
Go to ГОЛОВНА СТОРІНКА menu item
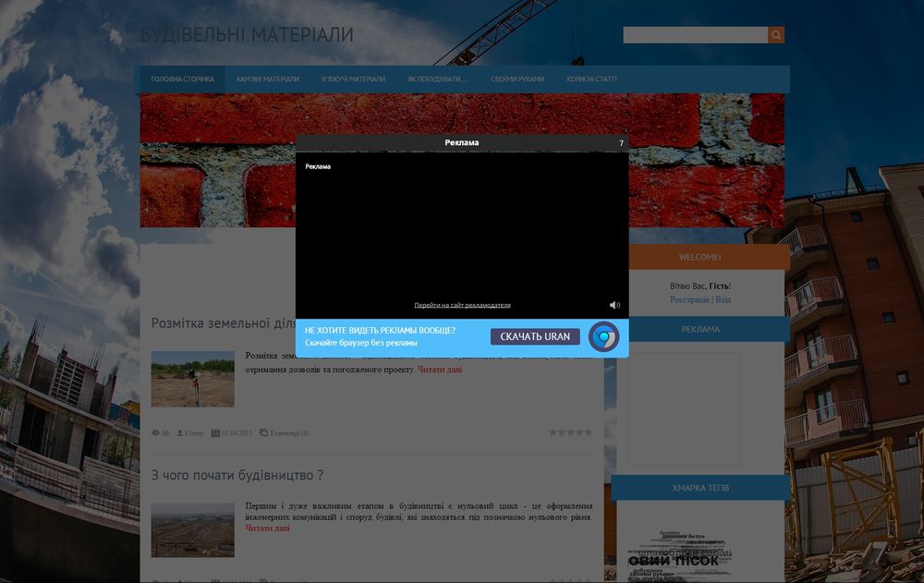pyautogui.click(x=183, y=79)
